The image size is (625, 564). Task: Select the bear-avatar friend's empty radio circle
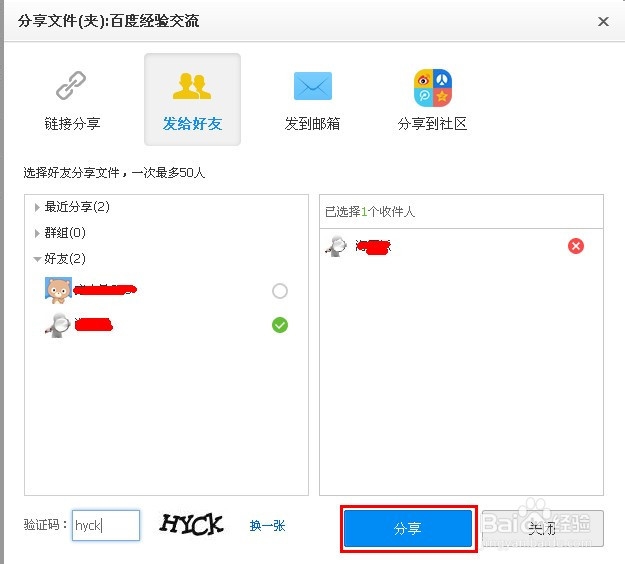(x=279, y=291)
